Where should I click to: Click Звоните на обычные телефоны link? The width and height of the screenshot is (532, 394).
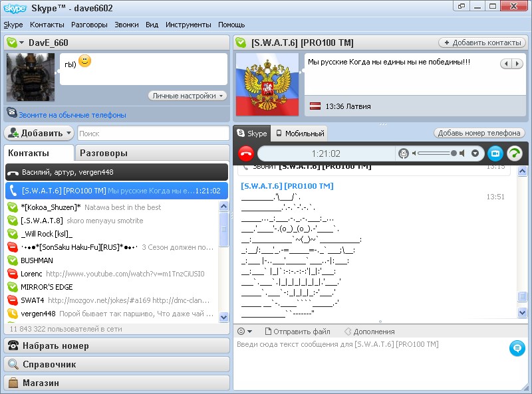[x=72, y=115]
